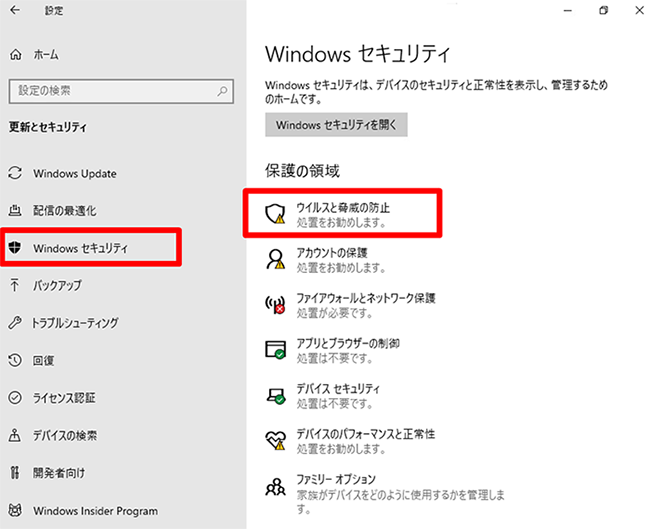Go to ホーム in the sidebar
The image size is (650, 529).
point(46,54)
